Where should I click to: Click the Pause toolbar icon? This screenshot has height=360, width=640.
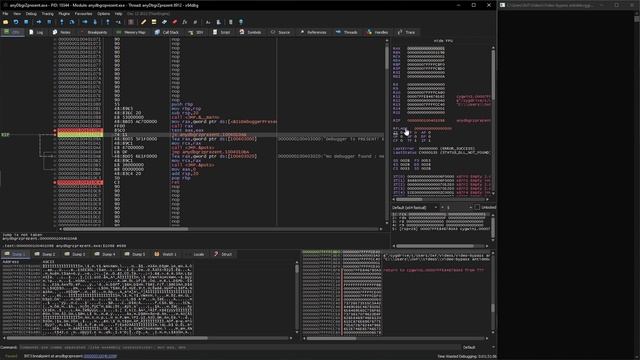click(49, 22)
